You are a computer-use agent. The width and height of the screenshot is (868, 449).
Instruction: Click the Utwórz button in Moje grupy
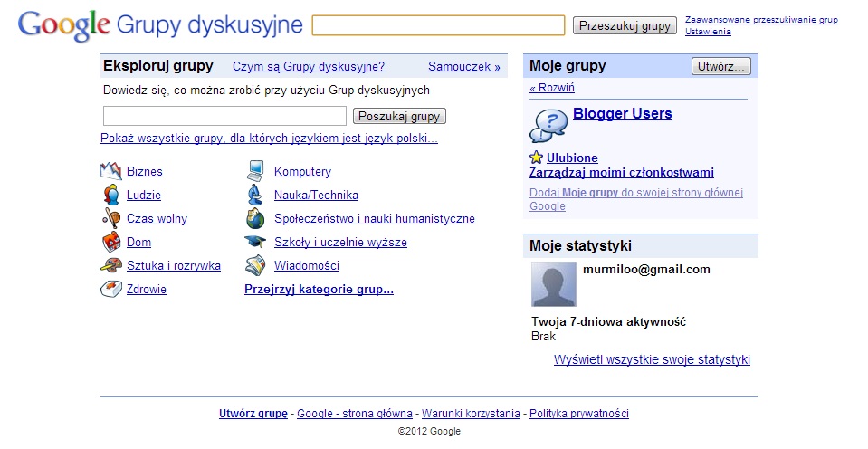tap(720, 66)
